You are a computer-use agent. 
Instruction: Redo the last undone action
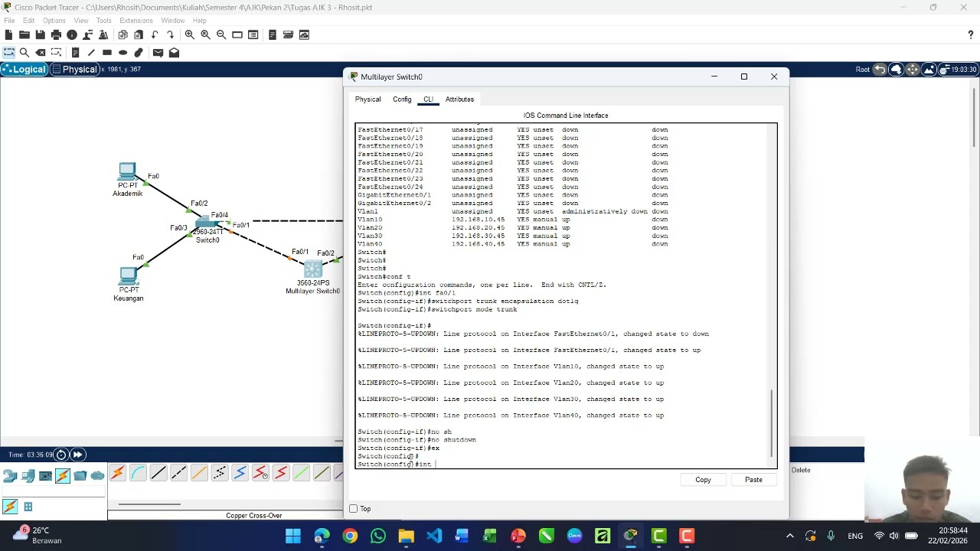170,34
